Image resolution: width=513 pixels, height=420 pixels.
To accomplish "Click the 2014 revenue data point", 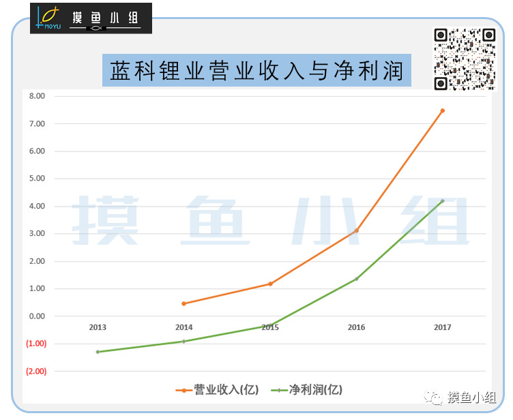I will click(x=184, y=303).
